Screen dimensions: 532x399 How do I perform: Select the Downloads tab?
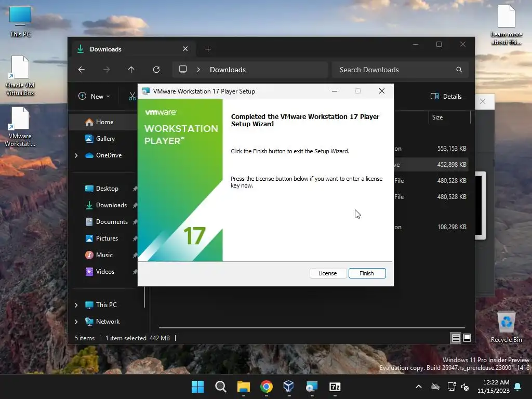(134, 49)
